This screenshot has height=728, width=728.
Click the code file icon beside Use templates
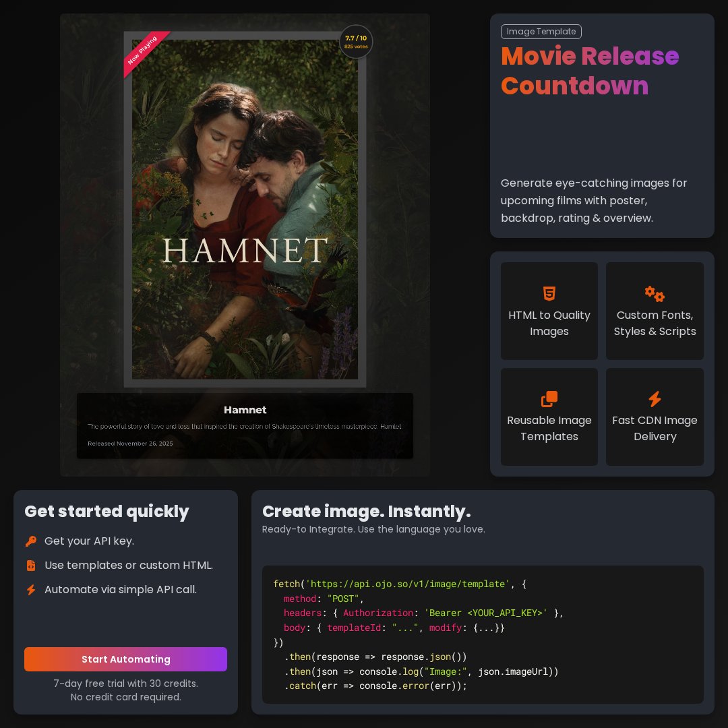31,565
